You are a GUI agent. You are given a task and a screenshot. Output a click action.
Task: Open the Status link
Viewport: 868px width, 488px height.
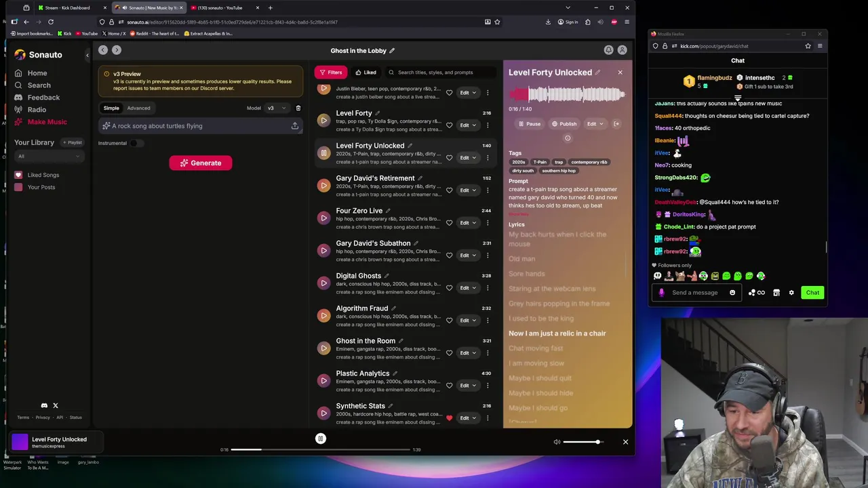75,418
